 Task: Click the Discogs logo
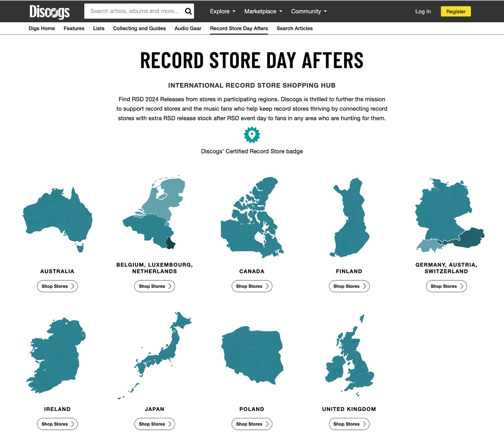tap(49, 12)
